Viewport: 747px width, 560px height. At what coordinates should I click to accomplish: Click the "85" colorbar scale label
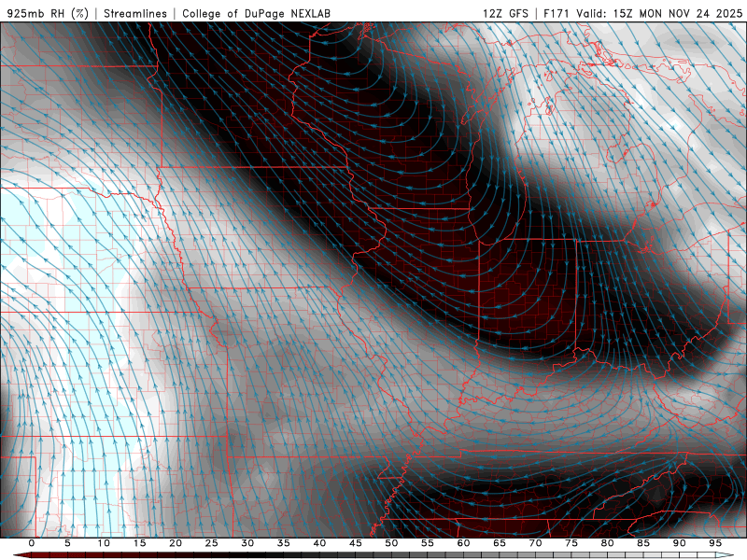click(x=643, y=543)
